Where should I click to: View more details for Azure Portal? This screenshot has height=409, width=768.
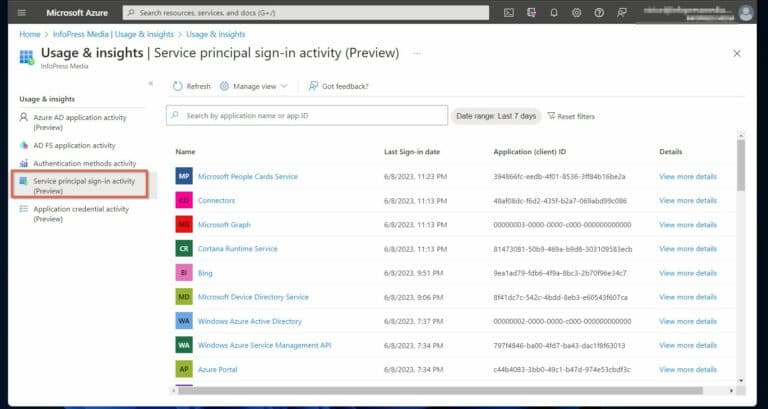click(688, 369)
